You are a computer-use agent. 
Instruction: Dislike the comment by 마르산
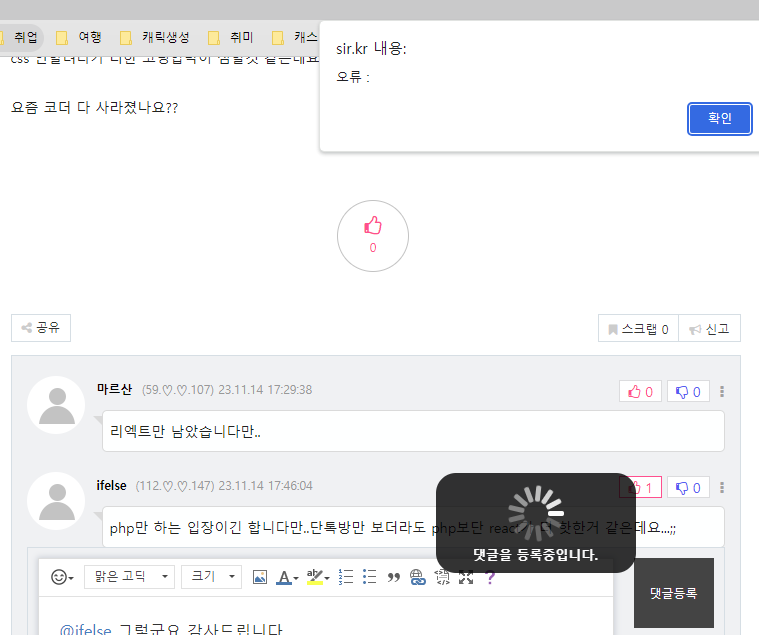[688, 391]
